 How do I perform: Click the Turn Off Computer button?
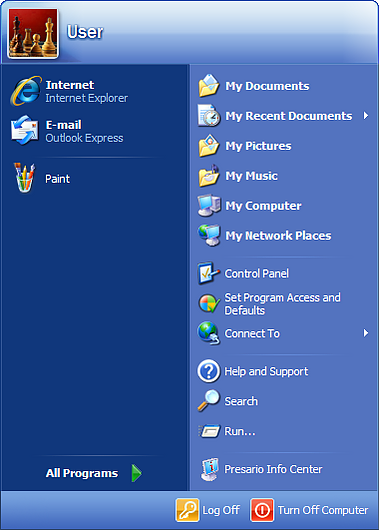tap(309, 510)
